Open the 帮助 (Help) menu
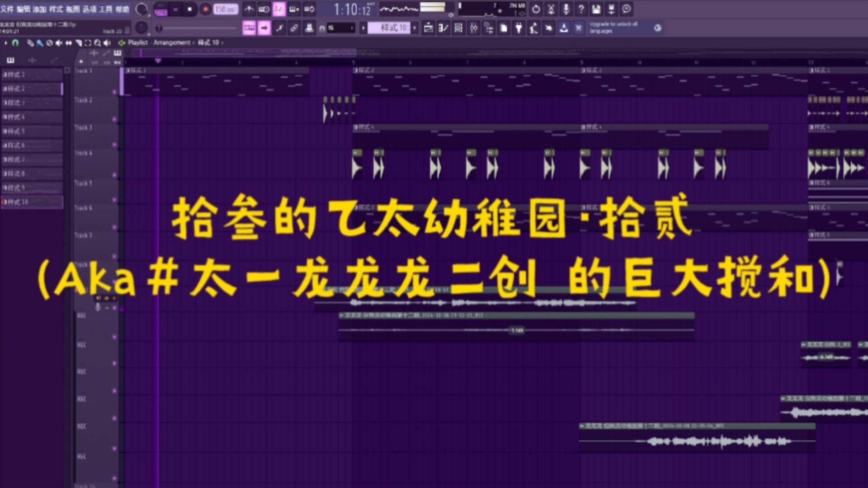 click(122, 9)
